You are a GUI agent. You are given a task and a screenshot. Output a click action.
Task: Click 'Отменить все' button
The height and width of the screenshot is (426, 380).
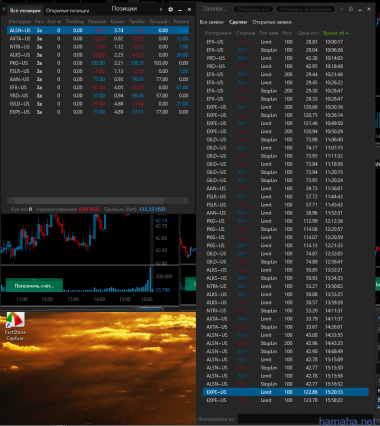coord(253,9)
